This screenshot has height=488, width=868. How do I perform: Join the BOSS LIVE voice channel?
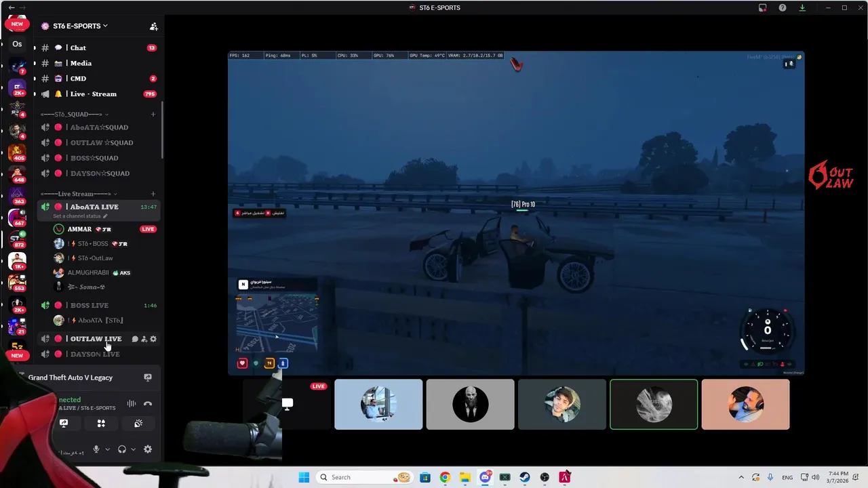point(99,306)
